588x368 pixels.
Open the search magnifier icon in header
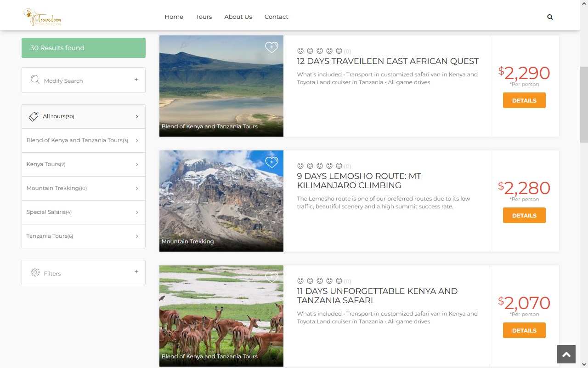point(550,17)
